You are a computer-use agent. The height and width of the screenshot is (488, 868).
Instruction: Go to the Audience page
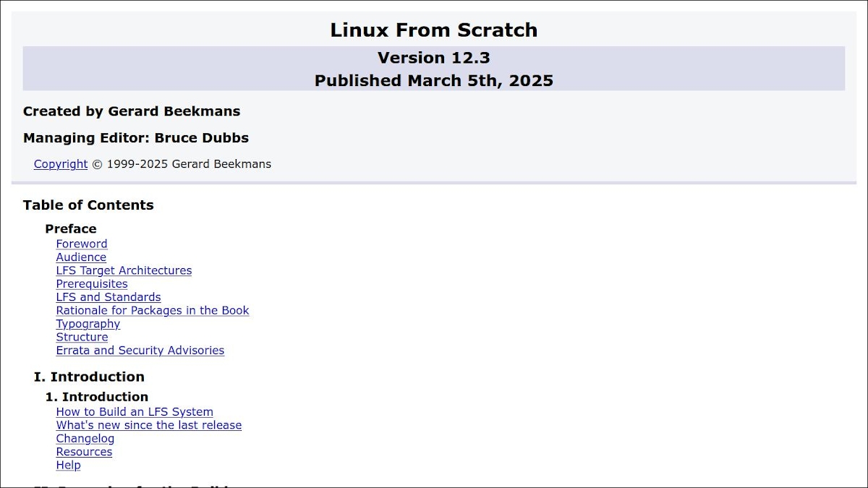81,257
